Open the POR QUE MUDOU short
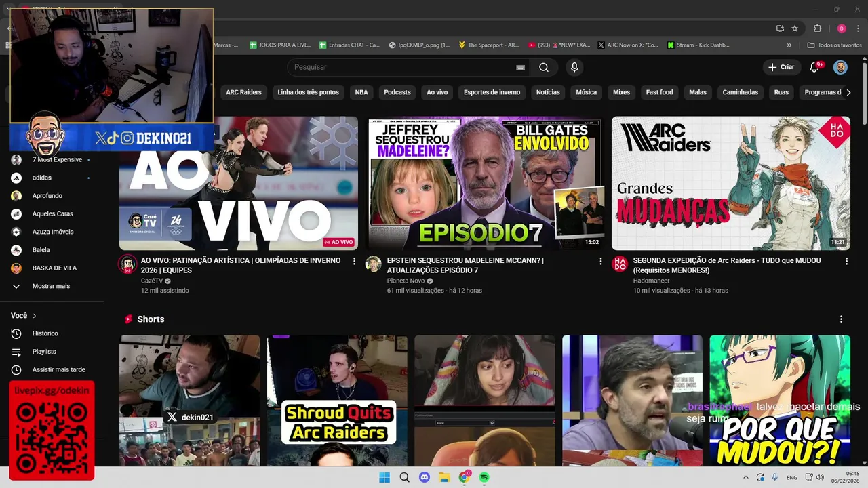The width and height of the screenshot is (868, 488). coord(780,401)
